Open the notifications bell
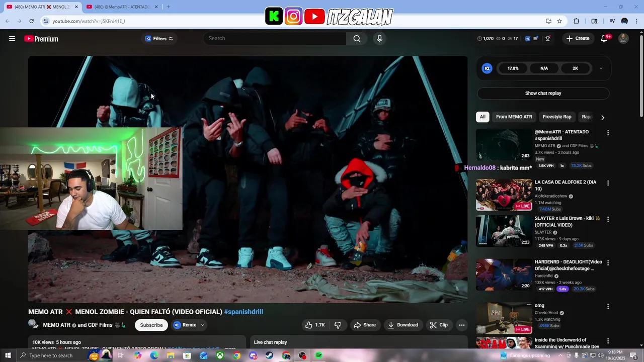Screen dimensions: 644x362 coord(605,39)
